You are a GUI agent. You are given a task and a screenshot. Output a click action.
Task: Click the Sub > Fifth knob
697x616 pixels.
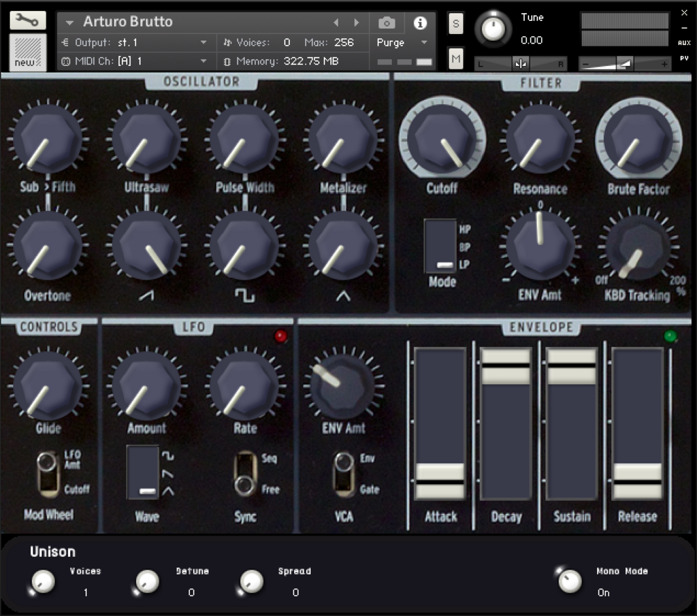click(48, 139)
